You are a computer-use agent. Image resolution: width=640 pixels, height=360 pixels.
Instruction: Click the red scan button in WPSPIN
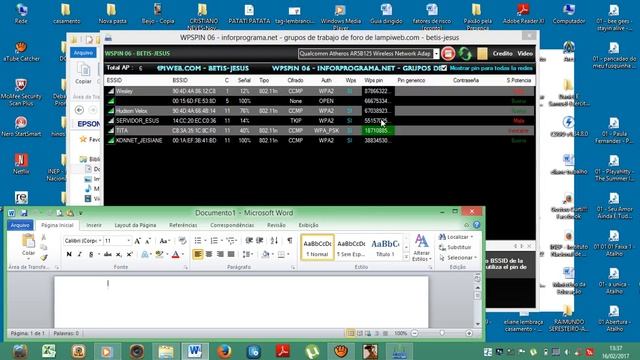(x=448, y=53)
